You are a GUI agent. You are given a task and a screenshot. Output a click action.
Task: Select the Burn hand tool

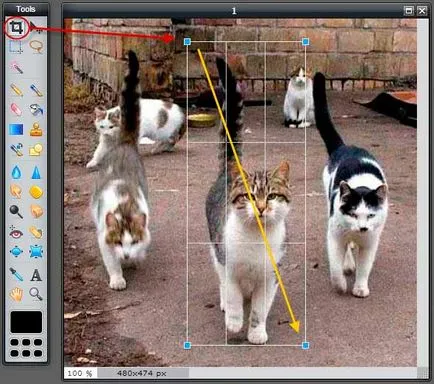coord(36,211)
